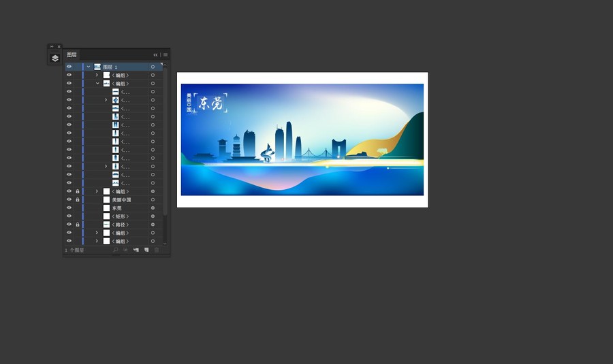Click the target circle of <路径>
The image size is (613, 364).
(x=153, y=225)
